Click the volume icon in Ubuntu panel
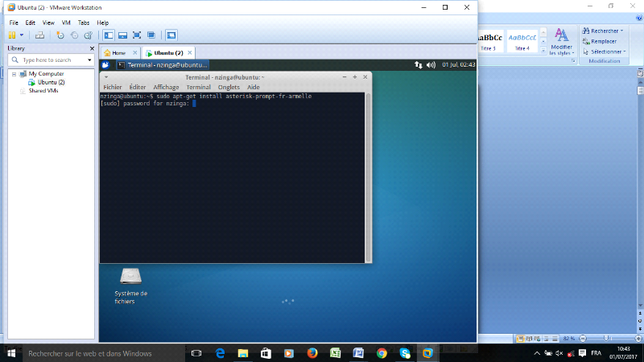 431,64
